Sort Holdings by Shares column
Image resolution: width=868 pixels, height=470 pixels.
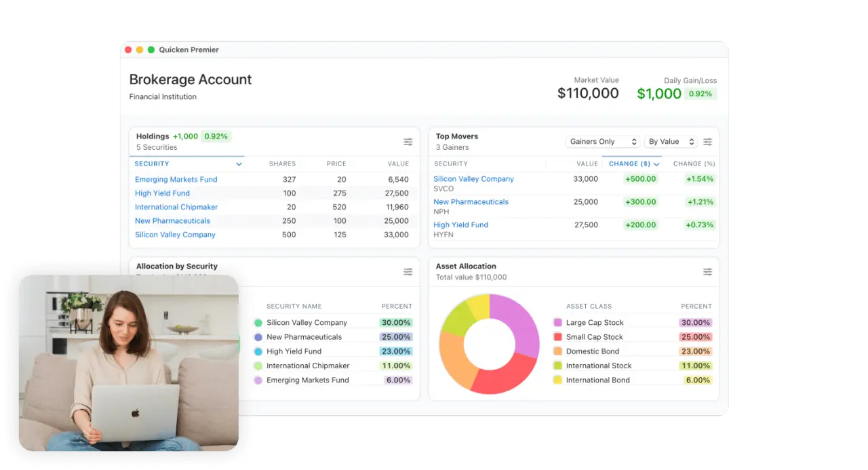tap(282, 163)
